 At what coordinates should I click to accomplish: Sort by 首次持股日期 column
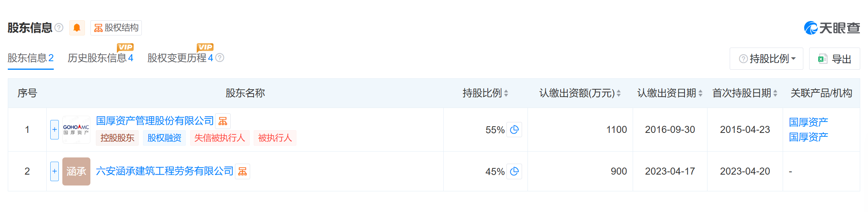(x=775, y=93)
